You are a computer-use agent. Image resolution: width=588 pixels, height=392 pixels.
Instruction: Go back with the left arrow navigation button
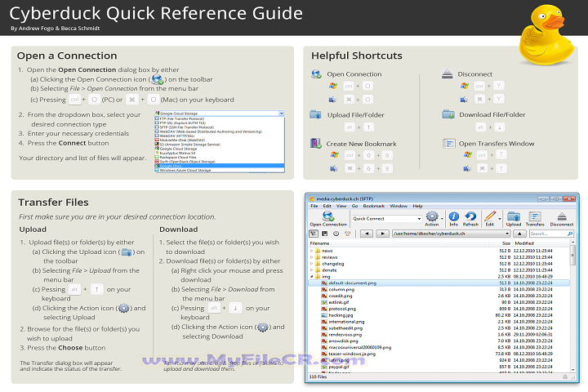(x=367, y=234)
